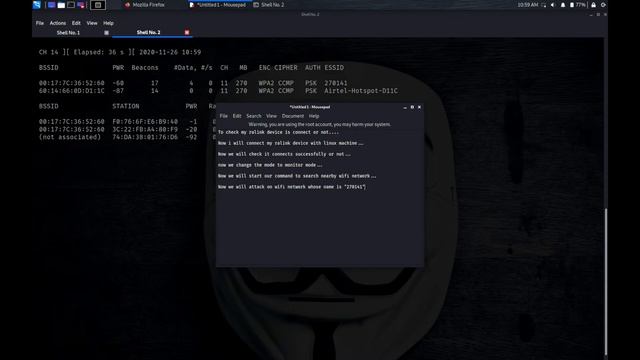Click the workspace switcher box in panel

point(98,5)
